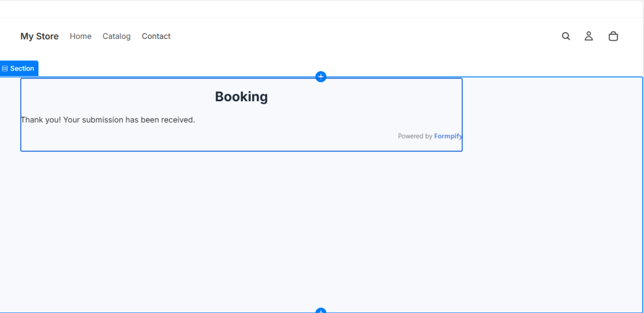This screenshot has height=313, width=644.
Task: Click the small icon in the Section tag
Action: point(5,69)
